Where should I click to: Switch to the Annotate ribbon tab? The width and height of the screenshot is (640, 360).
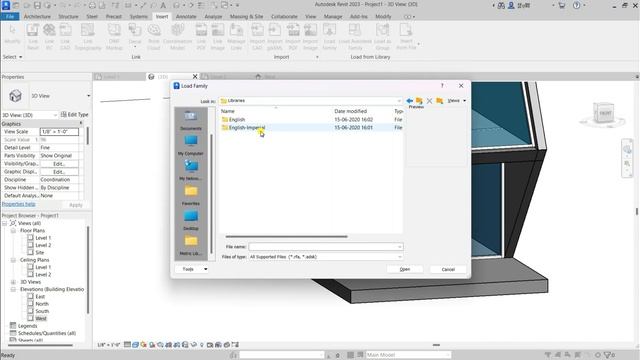click(186, 16)
